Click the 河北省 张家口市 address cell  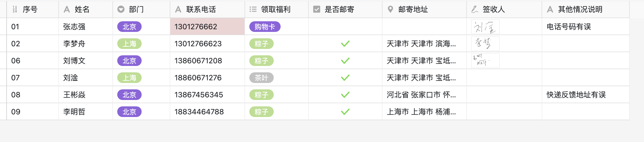[x=424, y=95]
